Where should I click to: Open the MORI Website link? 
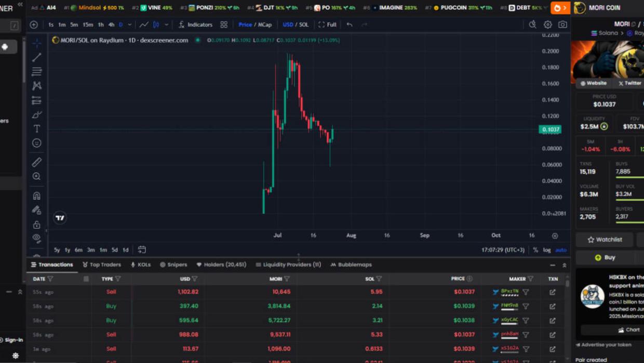tap(594, 83)
